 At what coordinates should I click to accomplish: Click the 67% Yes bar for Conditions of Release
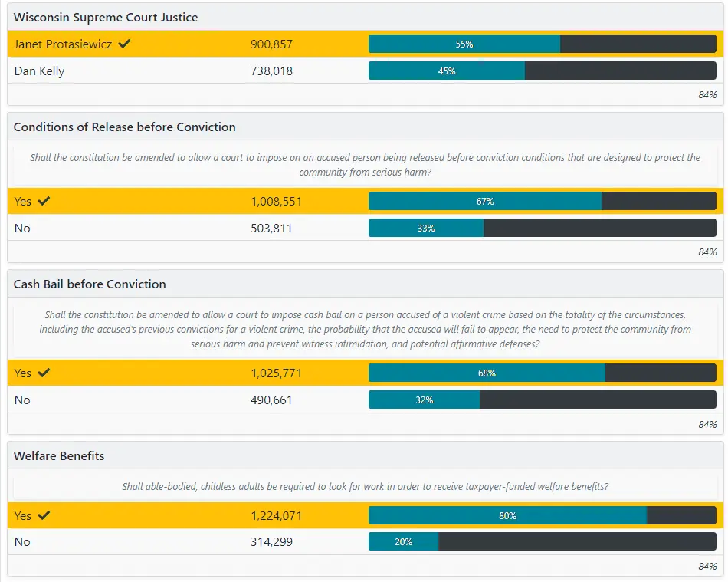tap(484, 202)
